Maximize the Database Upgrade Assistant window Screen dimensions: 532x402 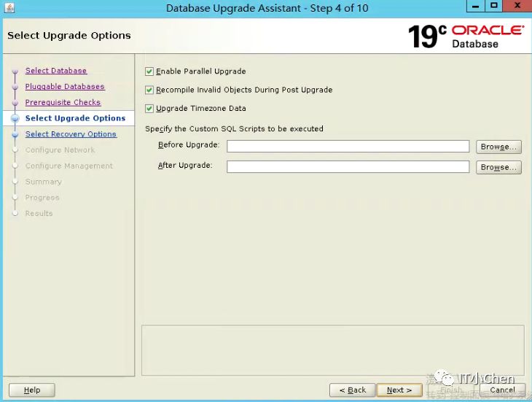coord(494,6)
